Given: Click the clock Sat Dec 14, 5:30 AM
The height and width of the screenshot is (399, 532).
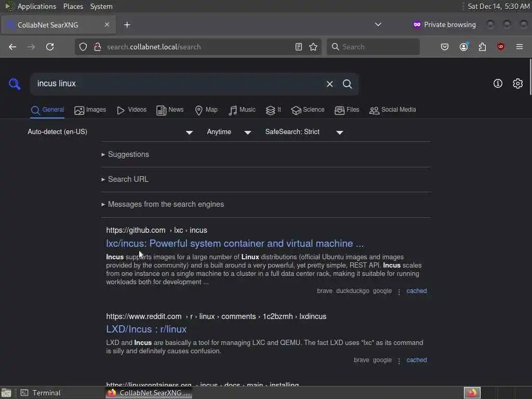Looking at the screenshot, I should 498,6.
